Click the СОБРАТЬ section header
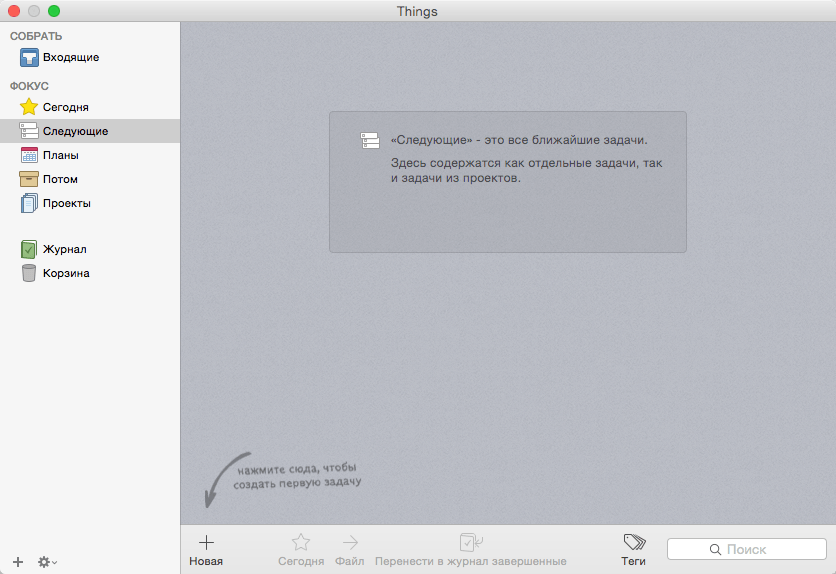Image resolution: width=836 pixels, height=574 pixels. tap(36, 36)
